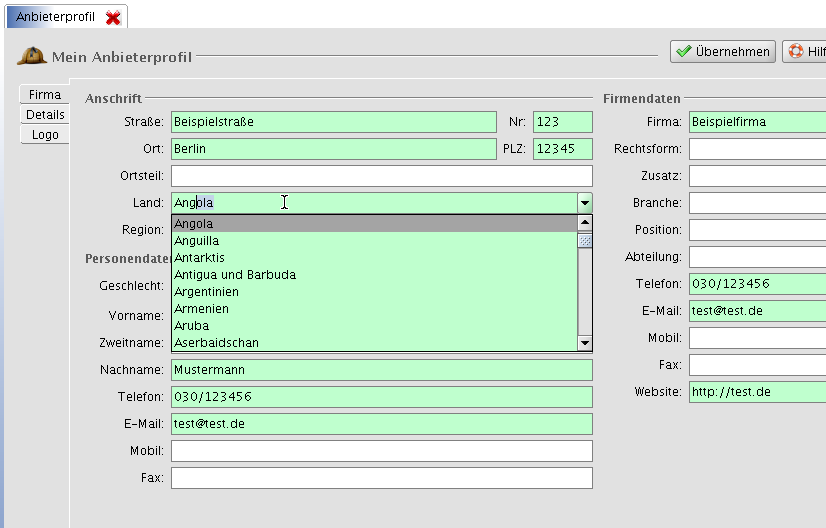The image size is (826, 528).
Task: Switch to the Firma side tab
Action: [45, 95]
